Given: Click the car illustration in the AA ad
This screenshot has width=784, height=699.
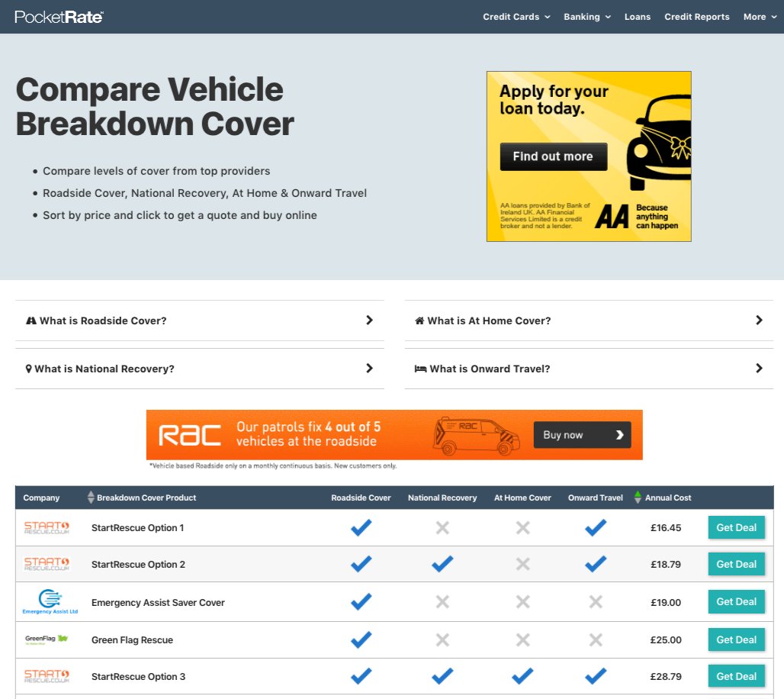Looking at the screenshot, I should click(x=659, y=143).
